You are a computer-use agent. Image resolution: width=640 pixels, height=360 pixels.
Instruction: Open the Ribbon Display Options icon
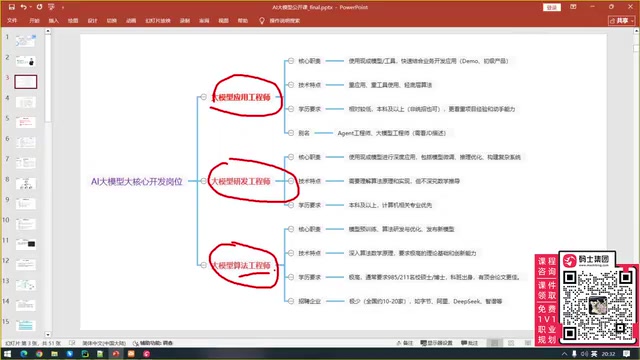[573, 7]
